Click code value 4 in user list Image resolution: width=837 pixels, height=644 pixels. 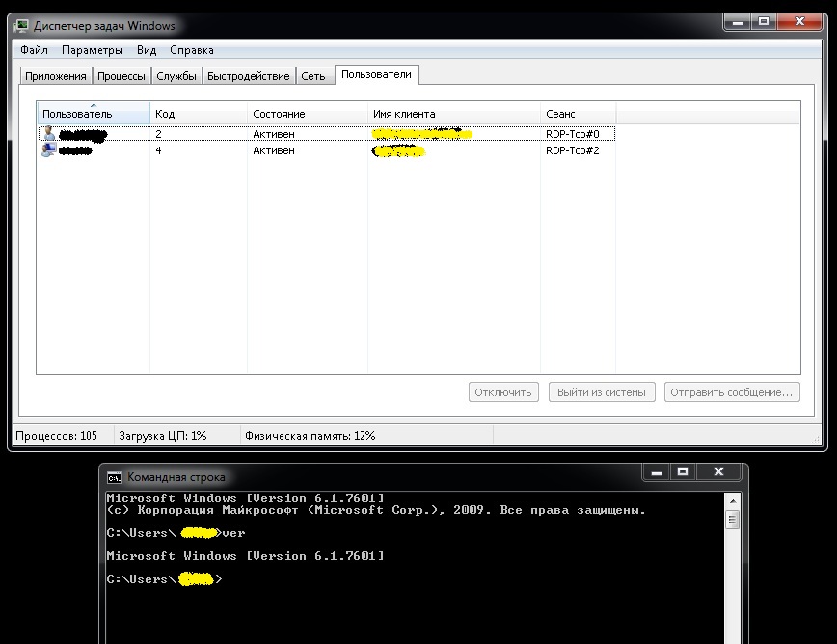pyautogui.click(x=158, y=150)
